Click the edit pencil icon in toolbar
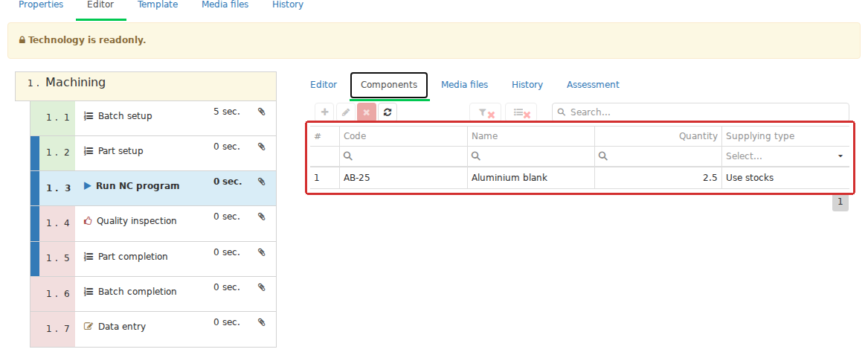Screen dimensions: 868x355 345,112
